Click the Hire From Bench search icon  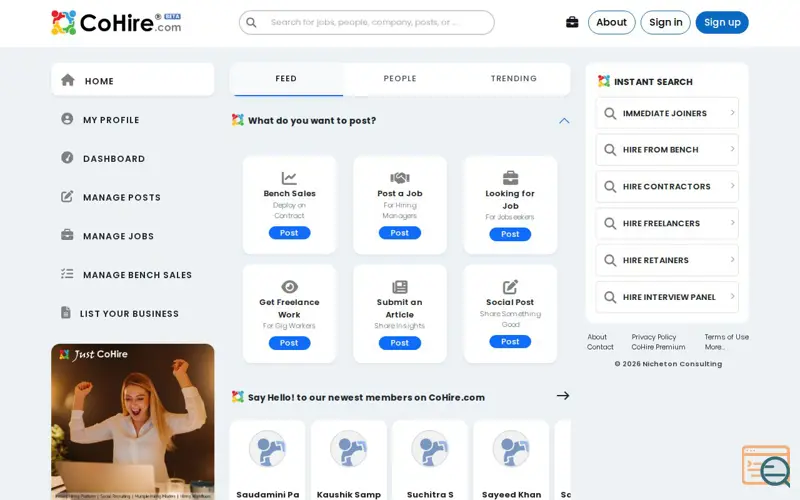click(x=610, y=150)
